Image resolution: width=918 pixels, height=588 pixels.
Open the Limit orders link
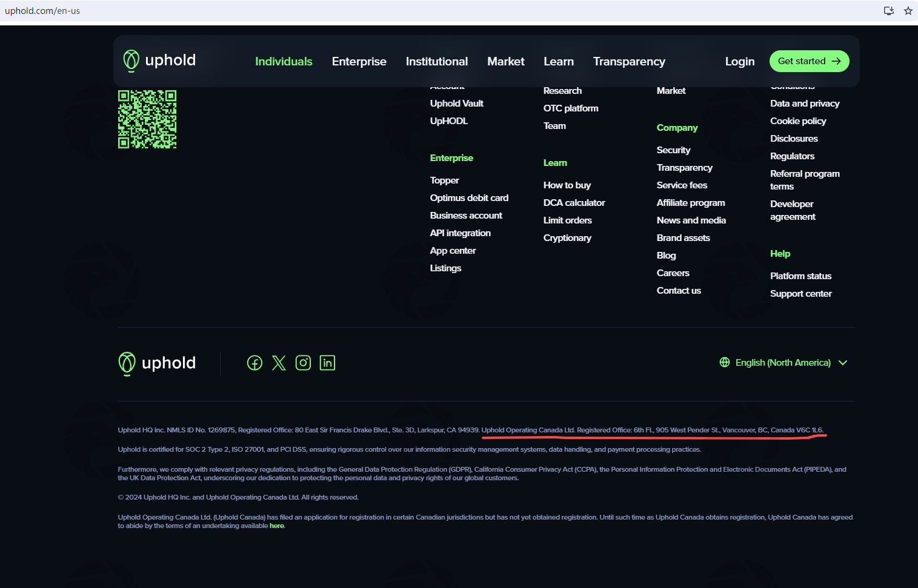[568, 220]
